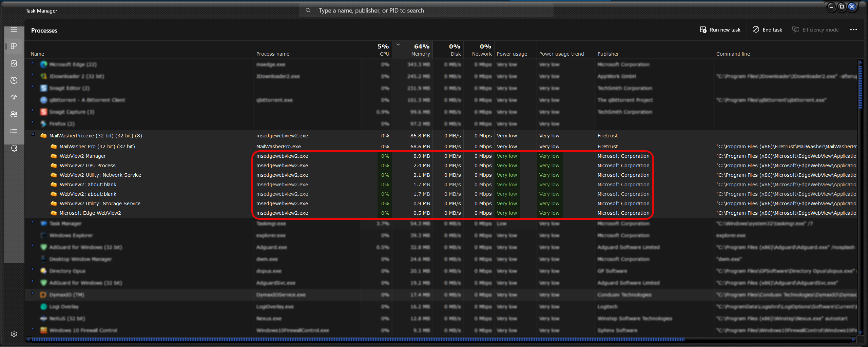The height and width of the screenshot is (347, 868).
Task: Click the WebView2 GPU Process row icon
Action: pos(54,166)
